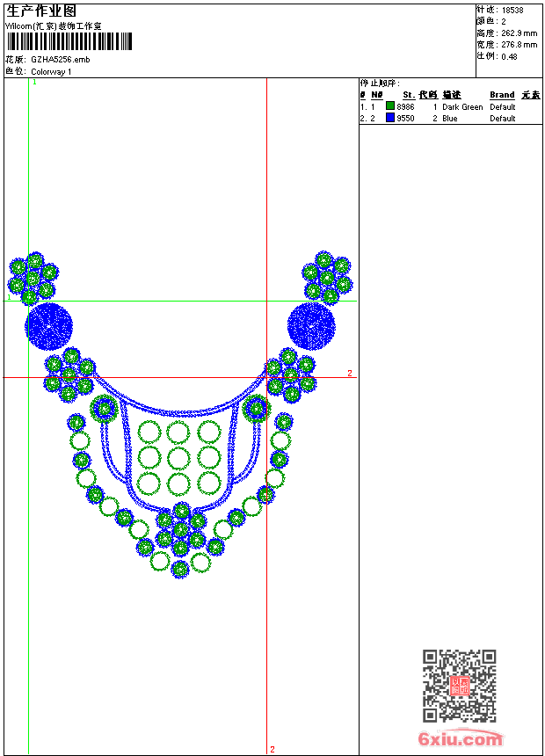The image size is (545, 756).
Task: Select the center circle of the green grid
Action: (x=179, y=457)
